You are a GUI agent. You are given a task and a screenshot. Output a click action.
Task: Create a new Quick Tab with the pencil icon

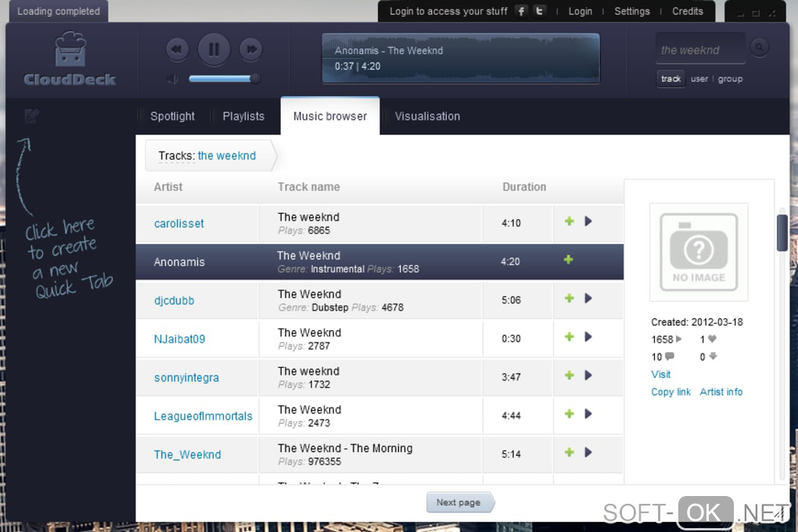coord(31,116)
